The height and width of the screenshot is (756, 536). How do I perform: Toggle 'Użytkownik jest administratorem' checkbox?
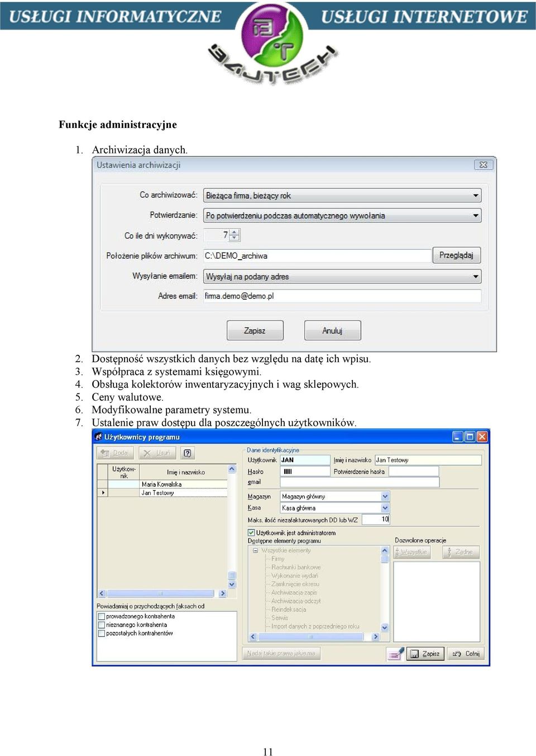tap(251, 532)
